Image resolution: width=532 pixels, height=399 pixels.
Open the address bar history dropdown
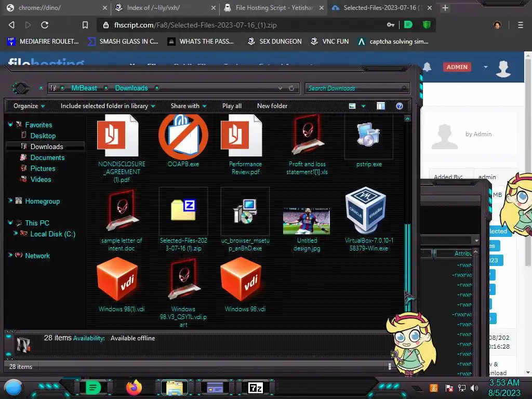tap(280, 88)
